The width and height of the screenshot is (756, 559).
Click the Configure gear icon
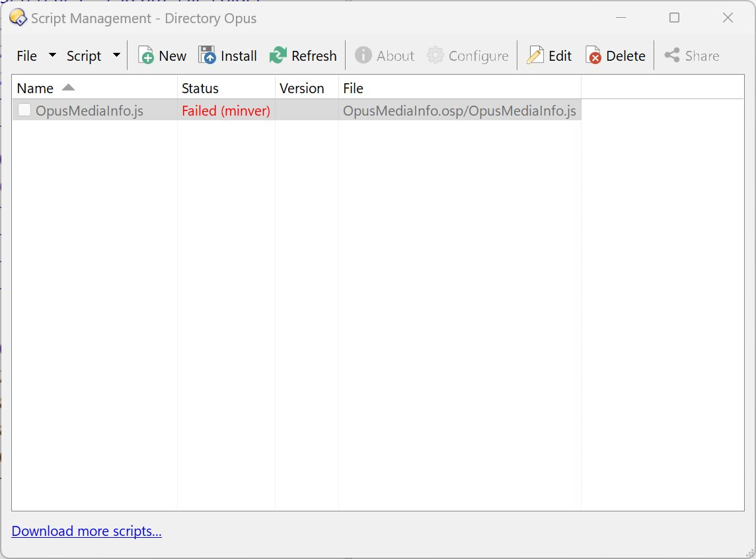(x=435, y=56)
